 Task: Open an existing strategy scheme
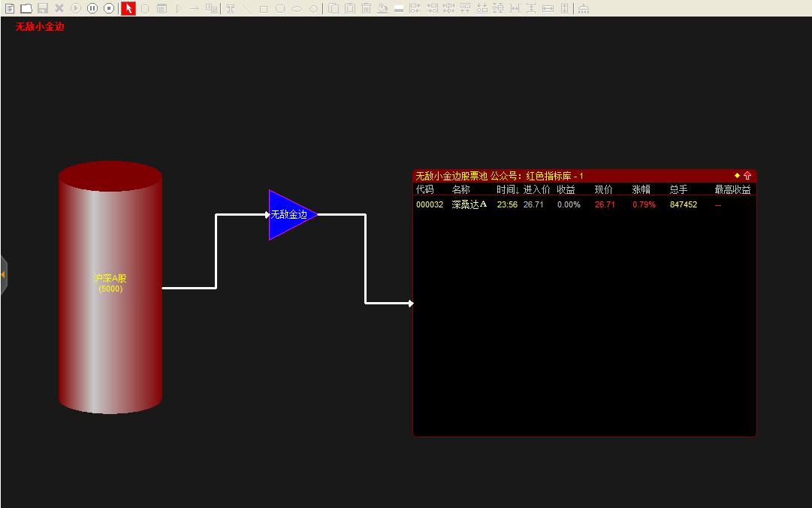pyautogui.click(x=26, y=8)
